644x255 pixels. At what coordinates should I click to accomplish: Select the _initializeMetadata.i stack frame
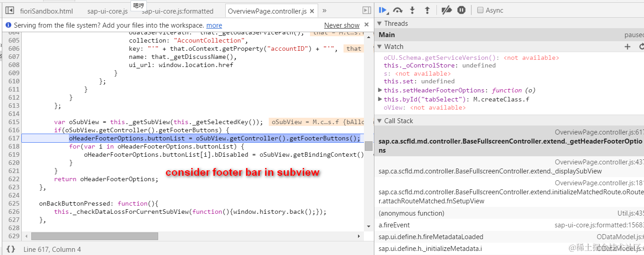[509, 249]
